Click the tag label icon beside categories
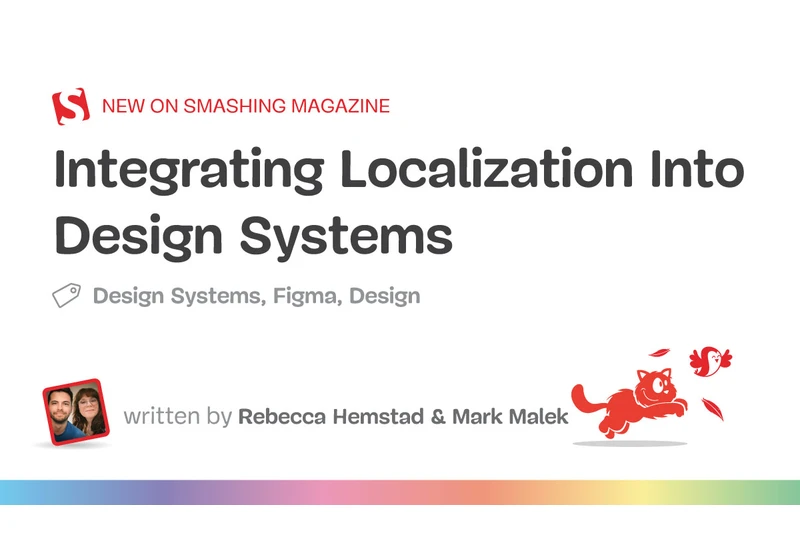800x560 pixels. 66,295
